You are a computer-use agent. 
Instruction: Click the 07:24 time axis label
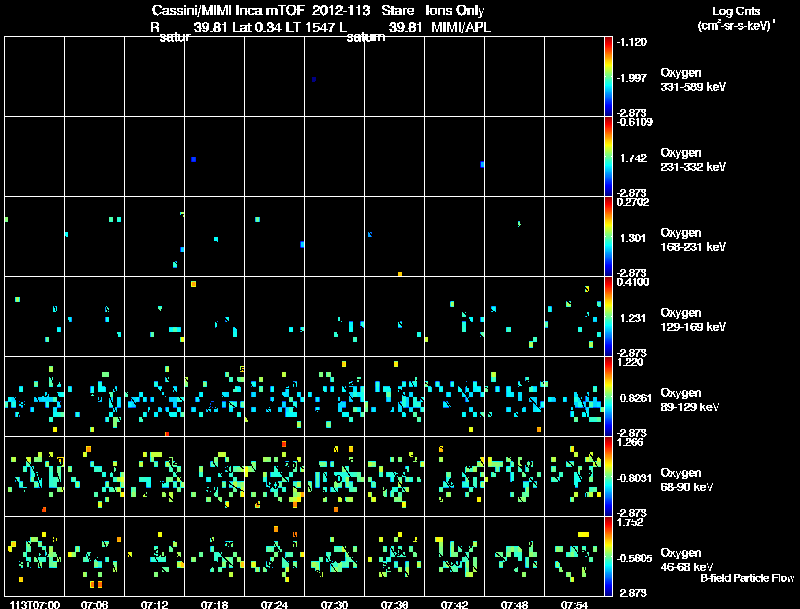(274, 605)
